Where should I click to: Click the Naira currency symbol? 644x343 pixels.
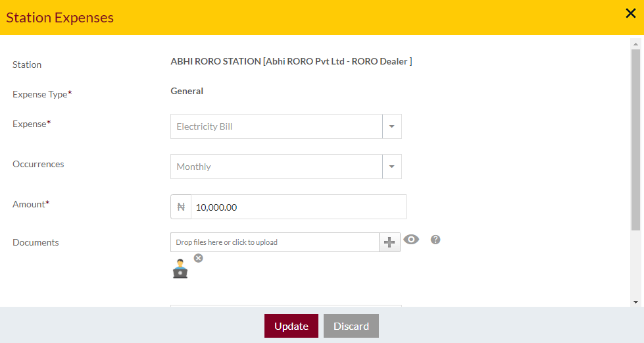tap(181, 207)
